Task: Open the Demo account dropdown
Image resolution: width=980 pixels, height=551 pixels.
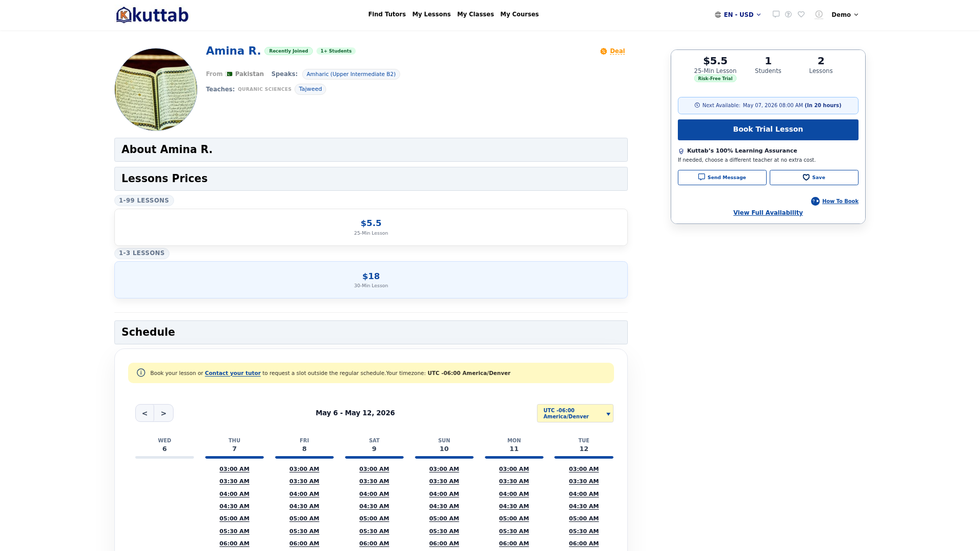Action: pyautogui.click(x=845, y=15)
